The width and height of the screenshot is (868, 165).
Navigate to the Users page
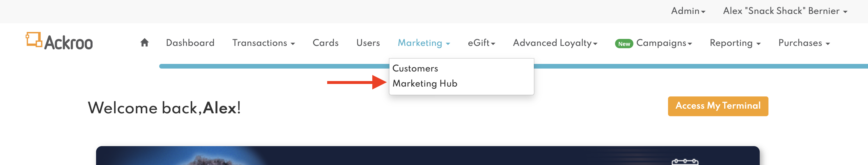[x=368, y=43]
